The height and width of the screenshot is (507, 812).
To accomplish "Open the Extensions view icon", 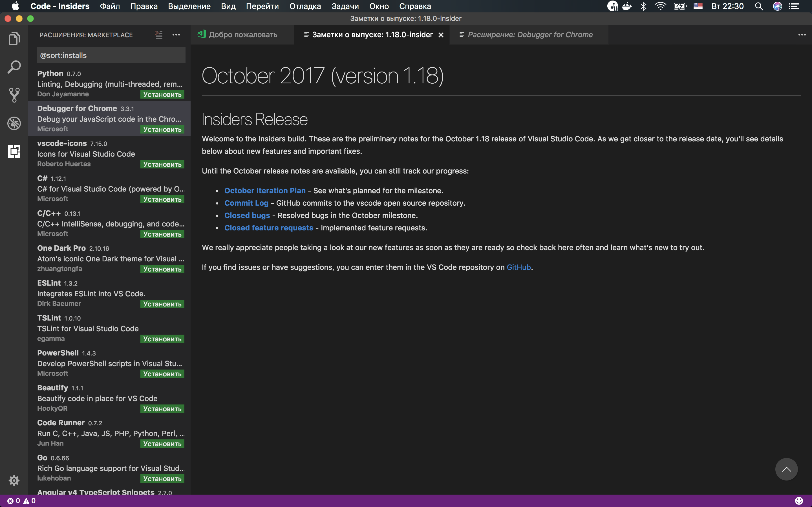I will 14,152.
